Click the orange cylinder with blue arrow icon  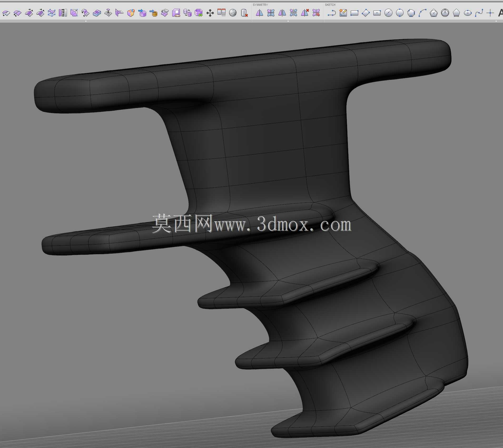(153, 13)
